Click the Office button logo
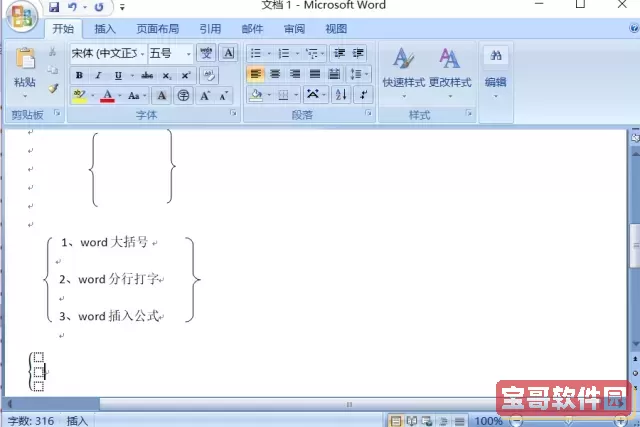The image size is (640, 427). (21, 17)
